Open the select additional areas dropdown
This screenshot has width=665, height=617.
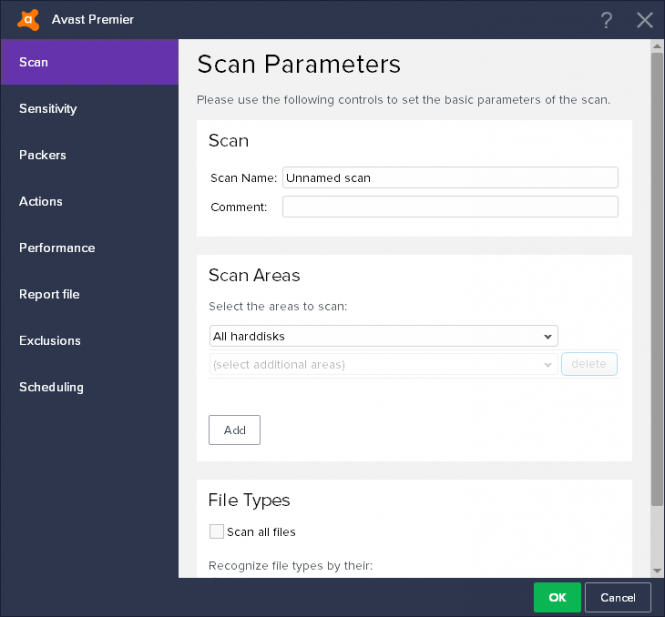(x=383, y=364)
